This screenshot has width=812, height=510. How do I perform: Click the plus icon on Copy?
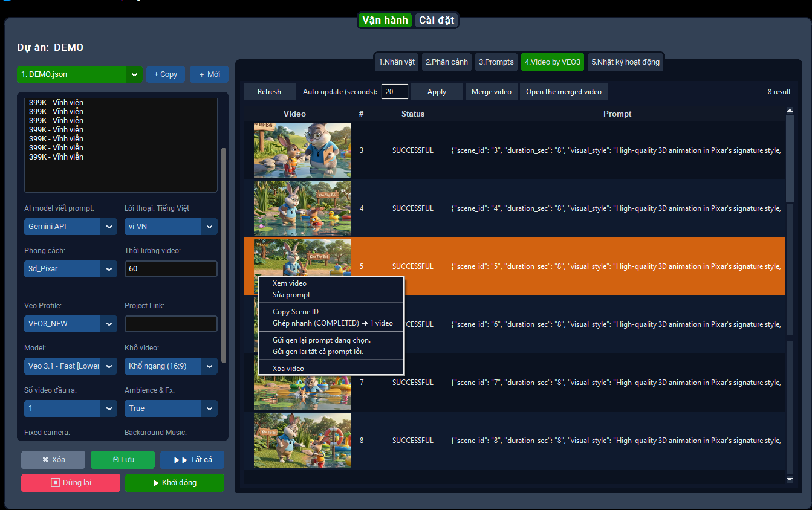(156, 74)
